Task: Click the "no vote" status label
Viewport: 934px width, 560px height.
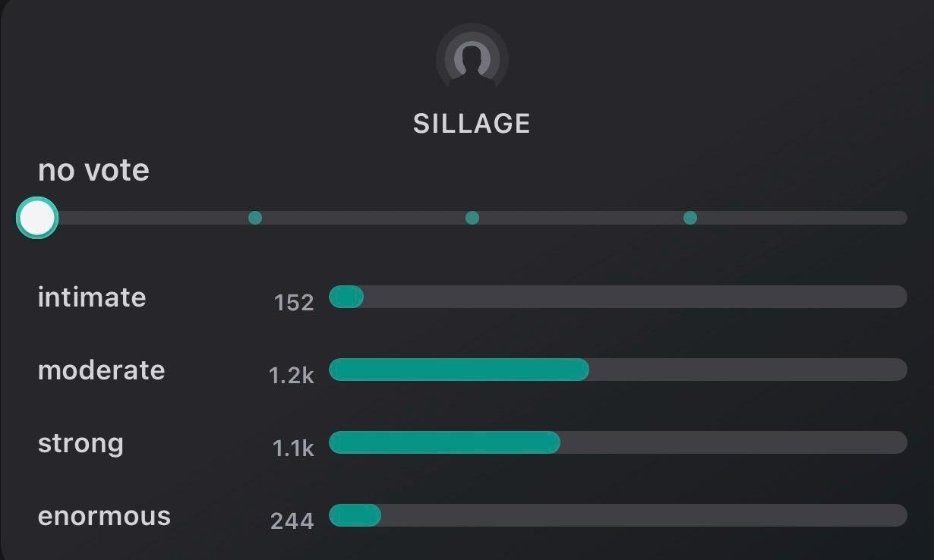Action: pyautogui.click(x=93, y=170)
